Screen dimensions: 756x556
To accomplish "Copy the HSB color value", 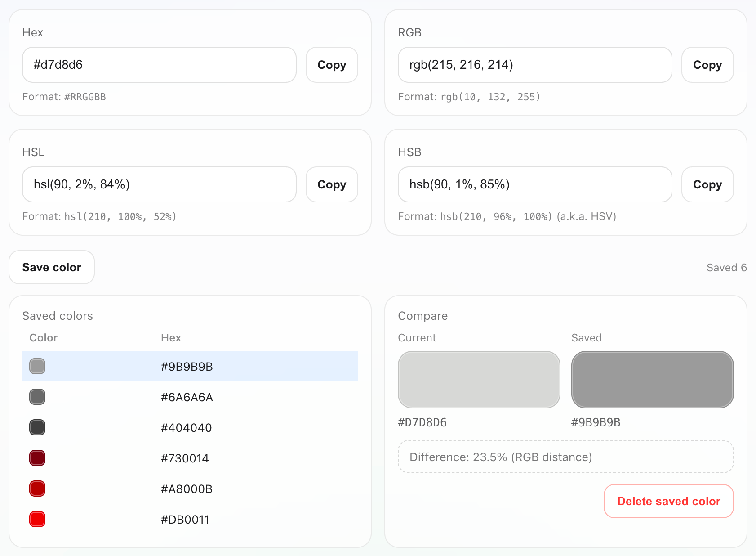I will point(707,184).
